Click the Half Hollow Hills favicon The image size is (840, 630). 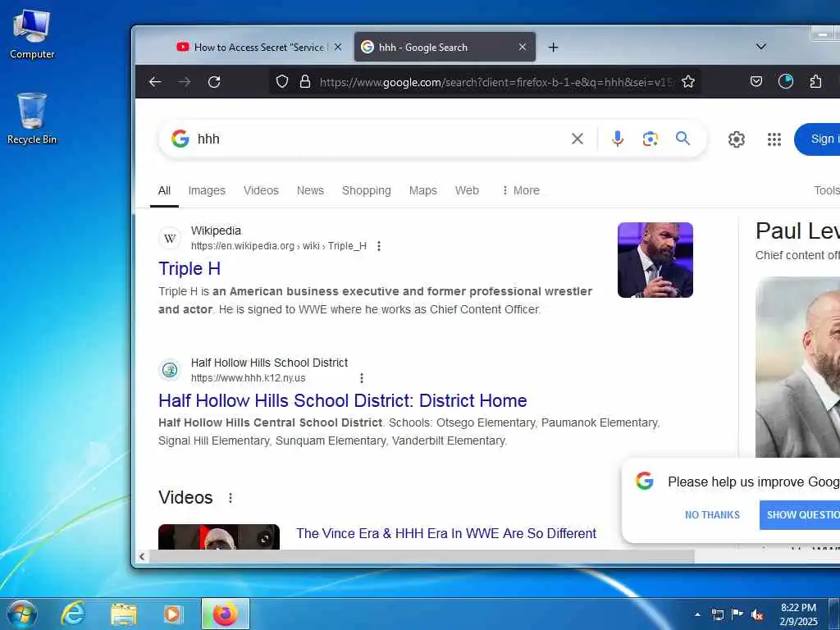tap(170, 370)
